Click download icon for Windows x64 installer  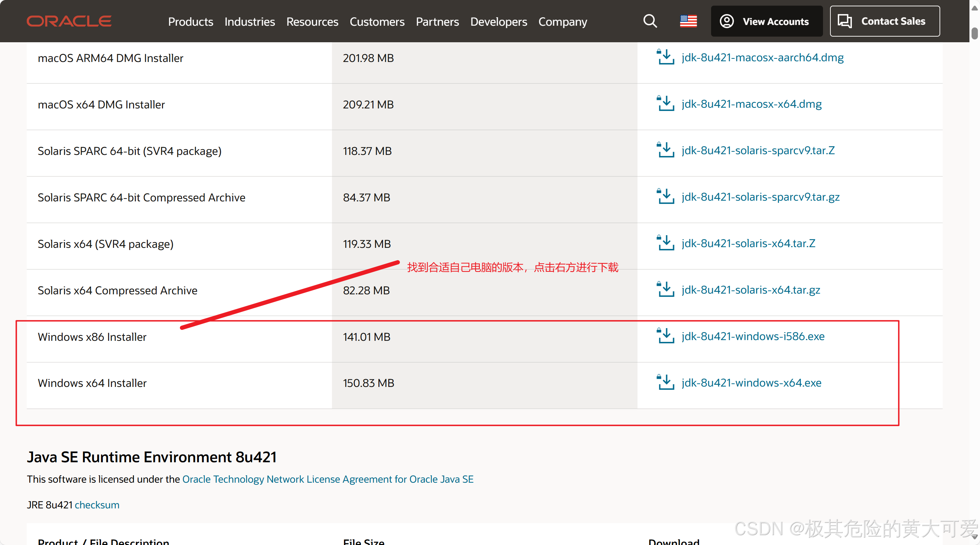(665, 383)
